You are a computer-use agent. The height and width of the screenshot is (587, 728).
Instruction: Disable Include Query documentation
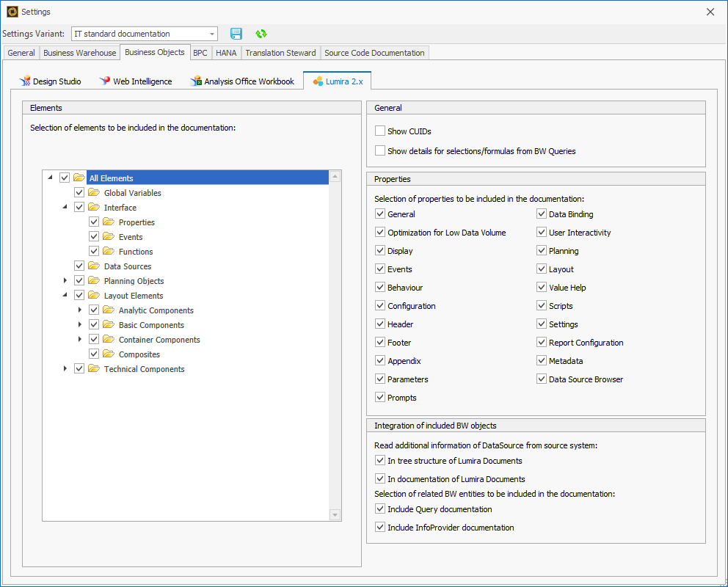(x=380, y=508)
